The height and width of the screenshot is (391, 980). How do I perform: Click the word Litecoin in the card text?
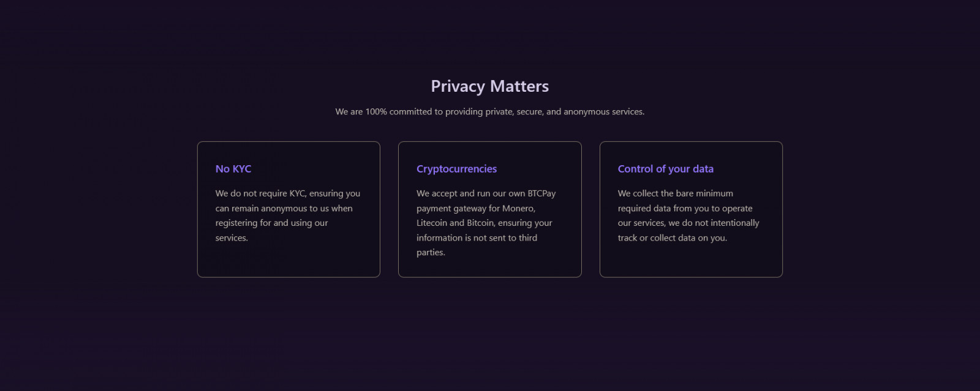tap(431, 223)
